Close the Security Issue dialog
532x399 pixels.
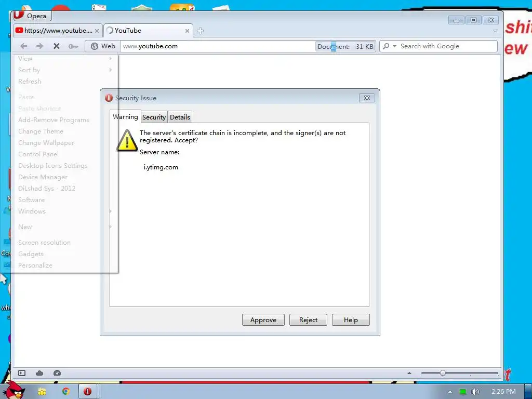tap(367, 98)
